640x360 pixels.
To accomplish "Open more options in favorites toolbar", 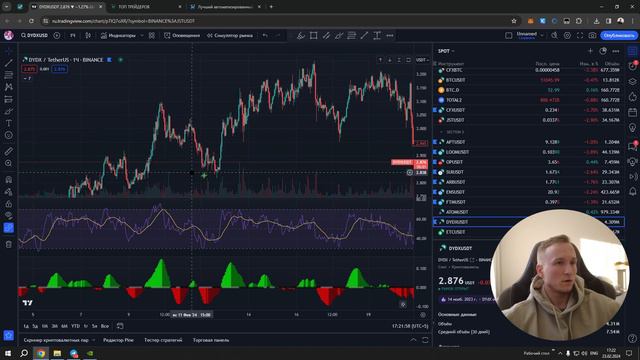I will pos(390,36).
